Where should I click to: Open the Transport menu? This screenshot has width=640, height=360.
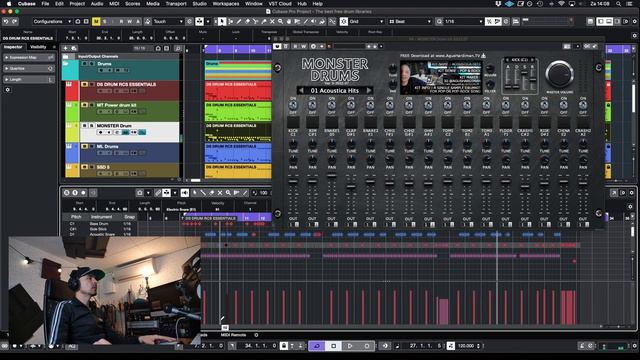(176, 4)
